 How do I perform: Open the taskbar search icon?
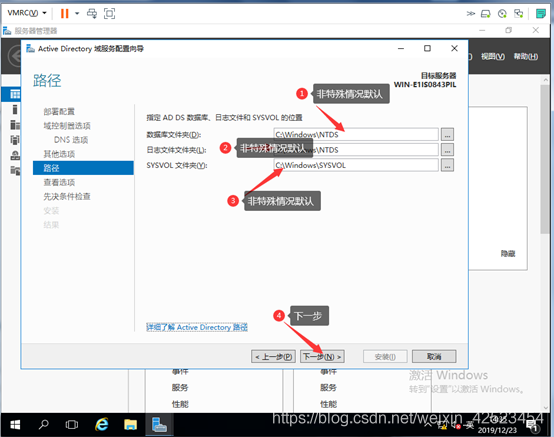tap(43, 425)
